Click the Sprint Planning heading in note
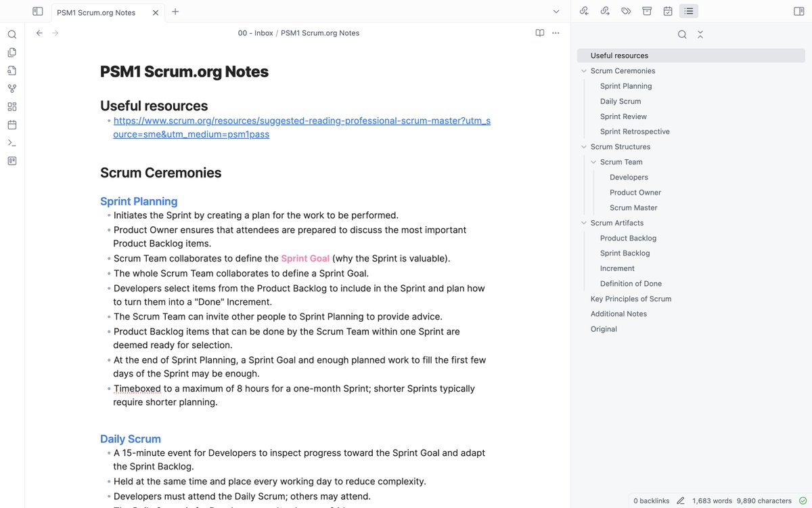Screen dimensions: 812x508 click(x=139, y=201)
